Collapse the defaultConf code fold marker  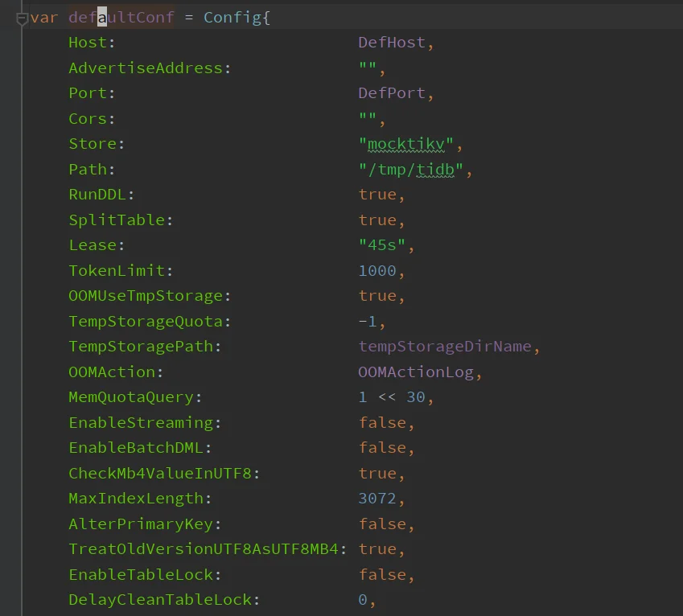coord(22,18)
